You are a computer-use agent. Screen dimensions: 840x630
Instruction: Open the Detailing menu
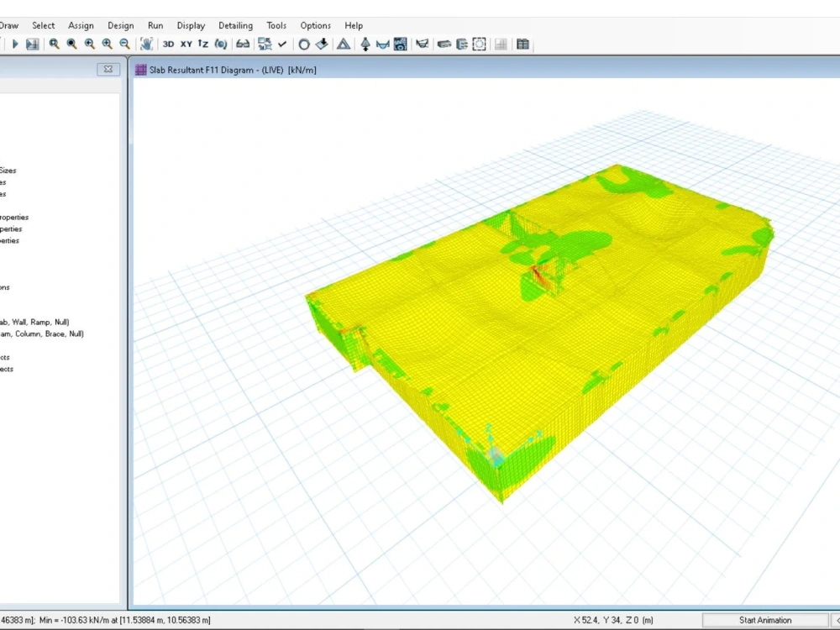pyautogui.click(x=236, y=25)
